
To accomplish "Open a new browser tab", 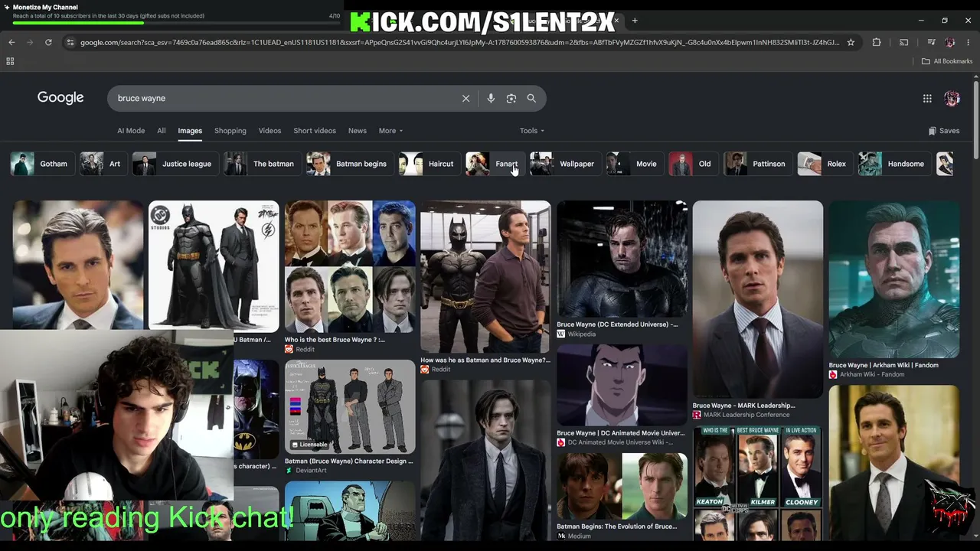I will [x=635, y=20].
